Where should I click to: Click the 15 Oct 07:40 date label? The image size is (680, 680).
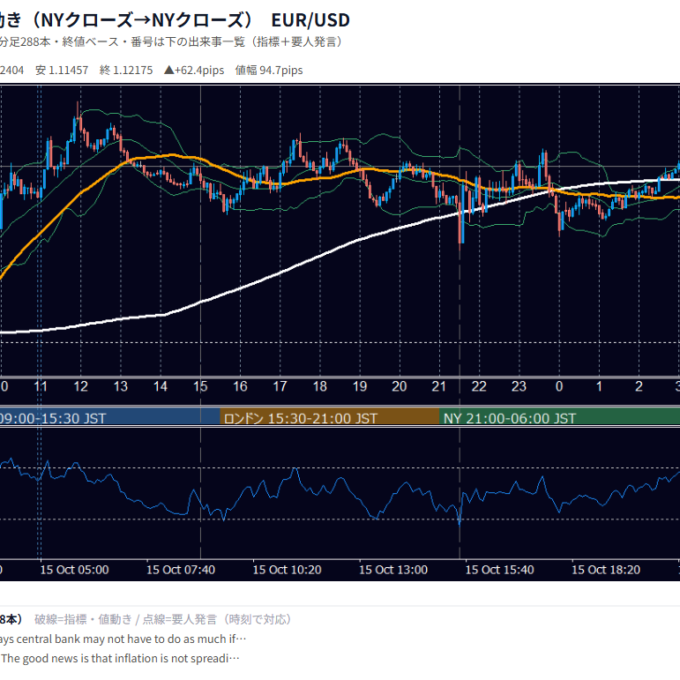(x=181, y=569)
